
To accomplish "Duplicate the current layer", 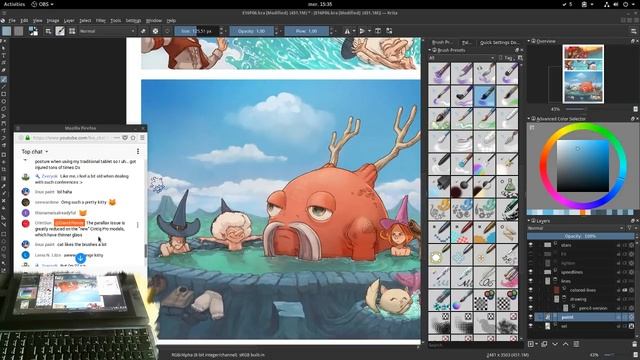I will 544,344.
